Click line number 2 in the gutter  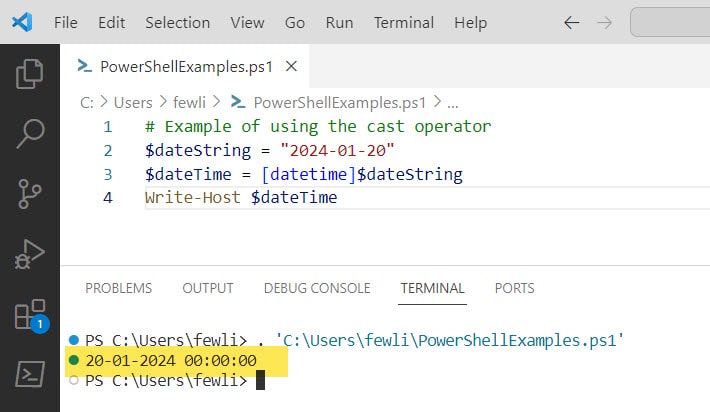108,150
